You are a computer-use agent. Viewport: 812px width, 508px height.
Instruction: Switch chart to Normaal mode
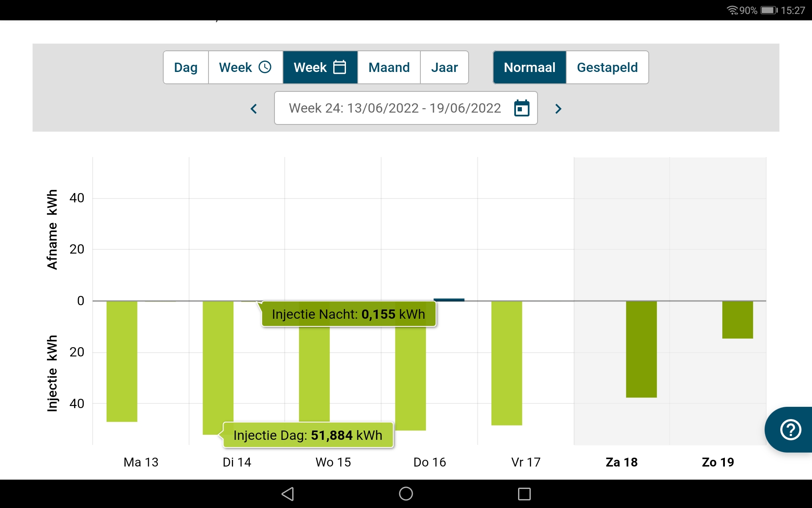(529, 67)
